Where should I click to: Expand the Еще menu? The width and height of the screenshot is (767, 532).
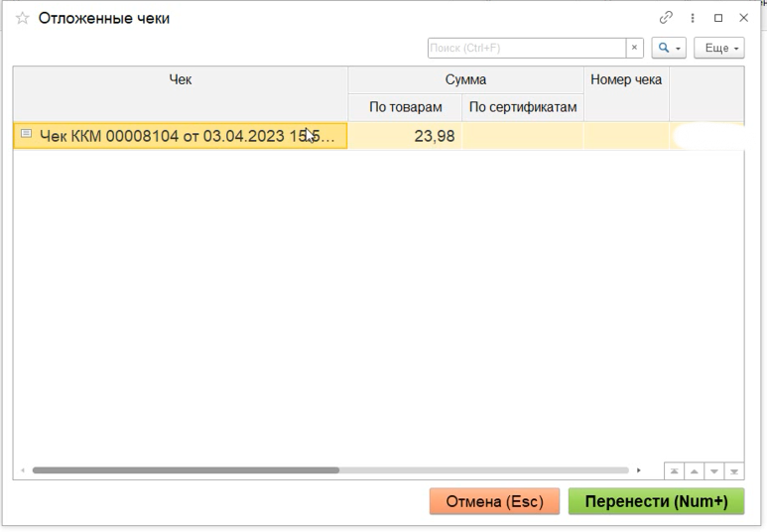pyautogui.click(x=717, y=48)
